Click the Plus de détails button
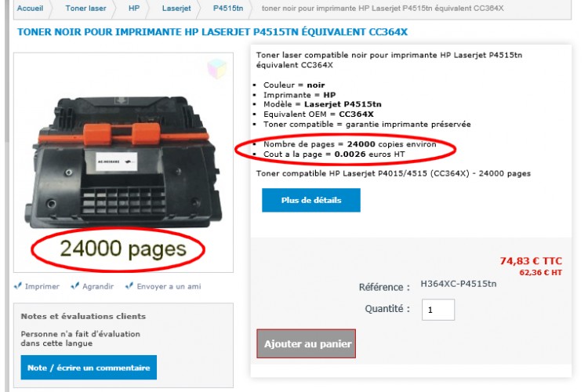Screen dimensions: 588x392 point(311,201)
